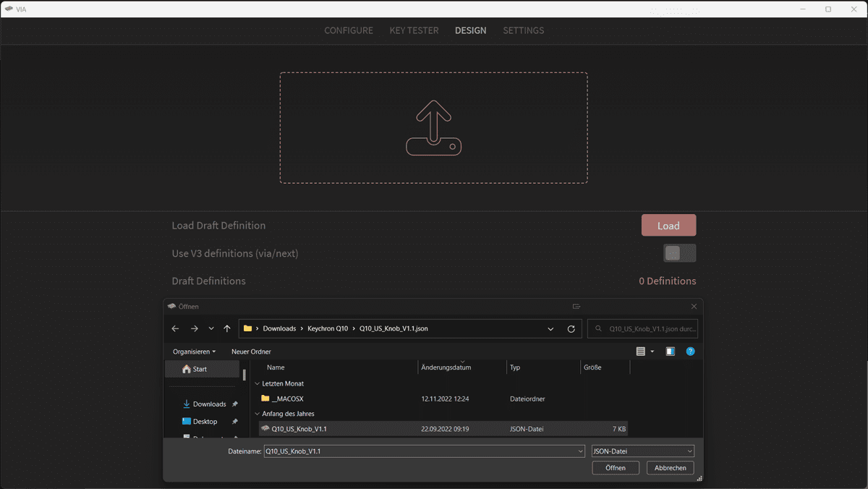Select Start in the navigation pane

[202, 369]
